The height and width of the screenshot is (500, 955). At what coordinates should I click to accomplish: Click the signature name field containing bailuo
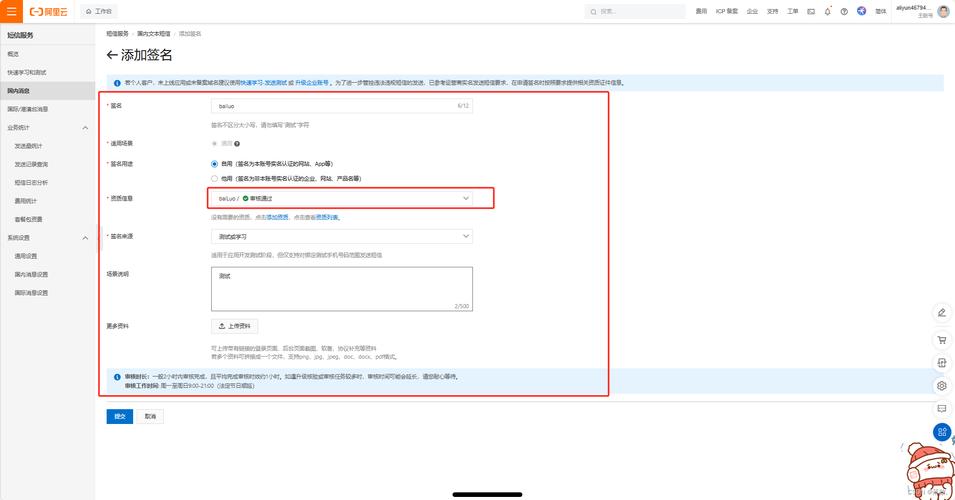pyautogui.click(x=342, y=105)
